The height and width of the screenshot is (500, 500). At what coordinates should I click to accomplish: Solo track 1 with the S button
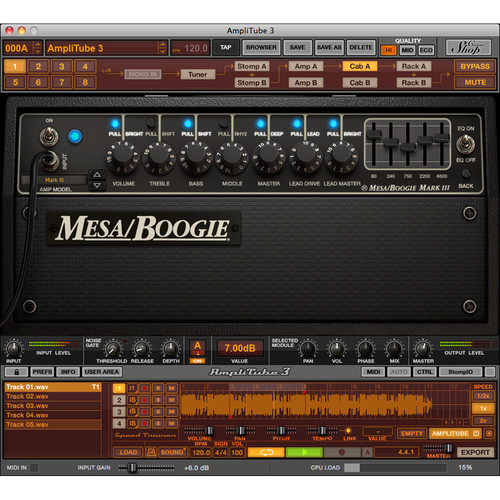point(158,388)
